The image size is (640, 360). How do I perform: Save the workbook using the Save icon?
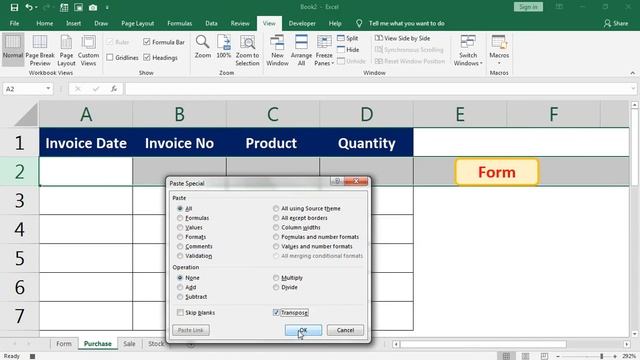(14, 7)
